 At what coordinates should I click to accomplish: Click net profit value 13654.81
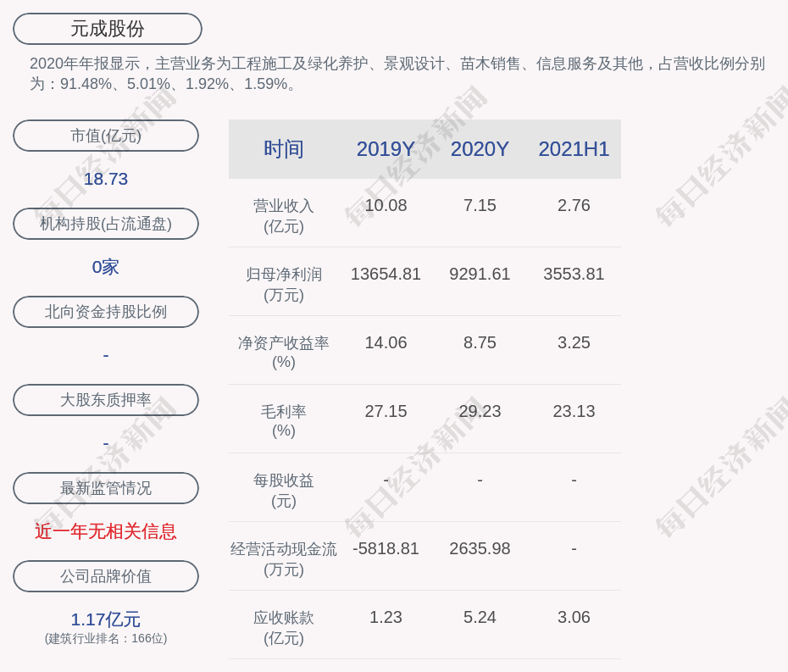pyautogui.click(x=386, y=274)
